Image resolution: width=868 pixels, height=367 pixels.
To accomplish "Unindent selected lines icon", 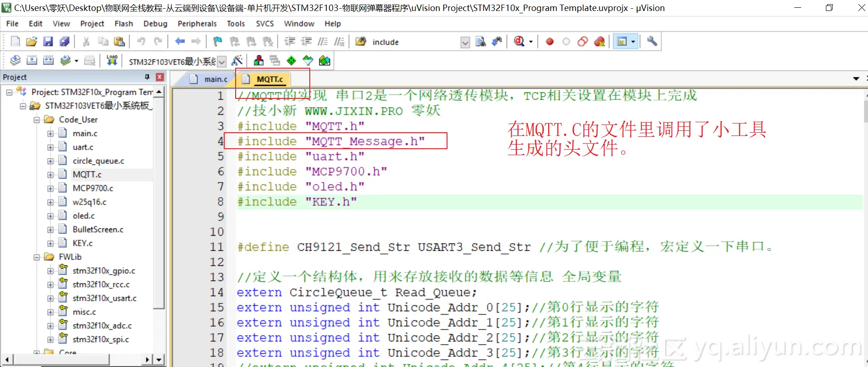I will pyautogui.click(x=306, y=42).
